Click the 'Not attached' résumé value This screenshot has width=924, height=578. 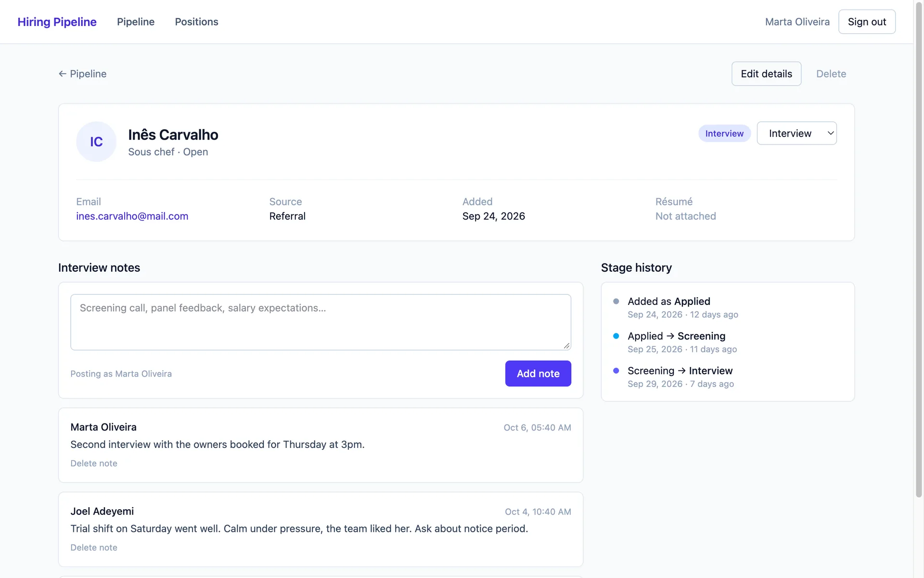point(685,216)
